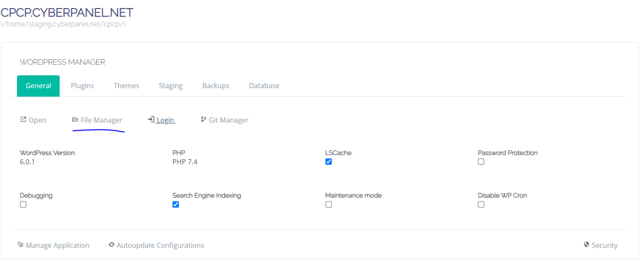Enable Password Protection

(481, 162)
